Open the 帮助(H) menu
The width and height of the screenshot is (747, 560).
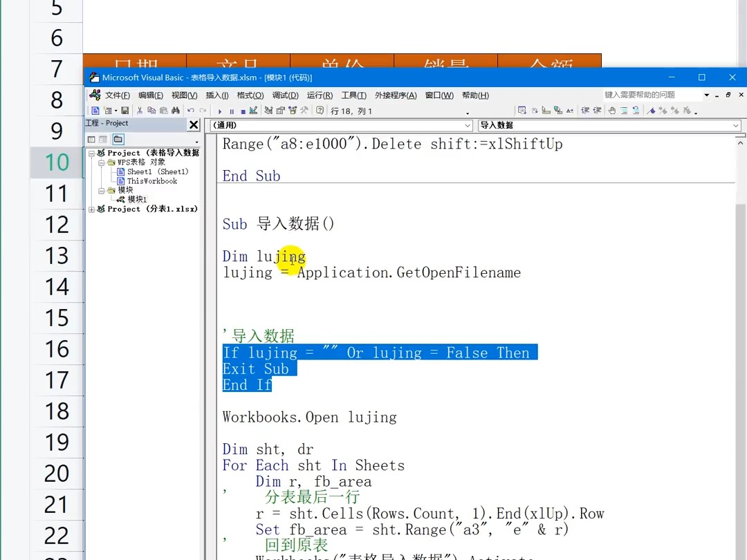tap(475, 95)
